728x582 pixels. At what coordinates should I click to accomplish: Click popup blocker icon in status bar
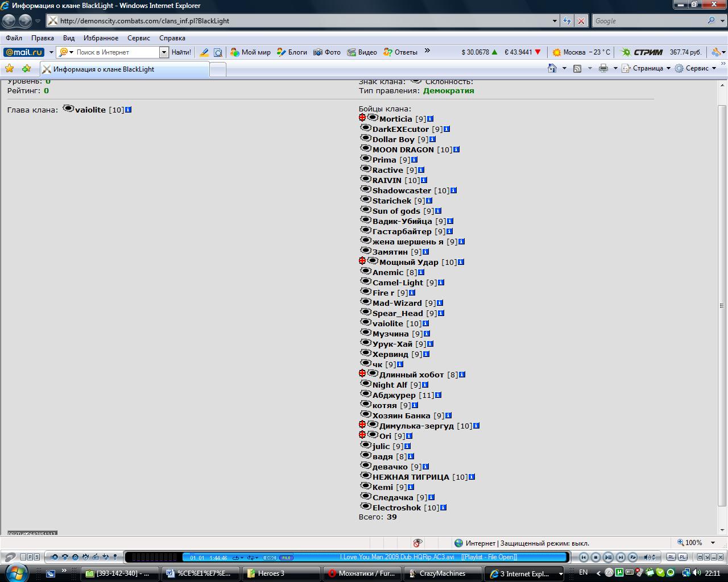click(417, 543)
